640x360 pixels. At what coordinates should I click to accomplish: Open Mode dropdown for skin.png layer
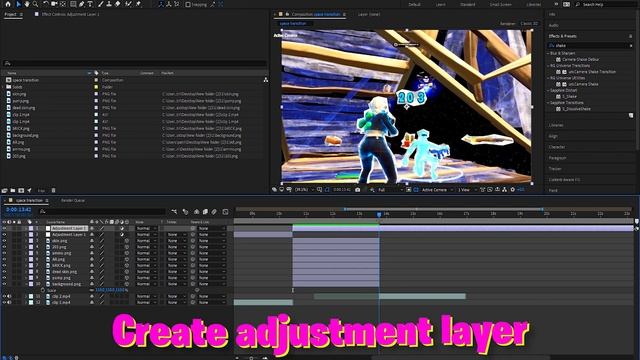(146, 241)
